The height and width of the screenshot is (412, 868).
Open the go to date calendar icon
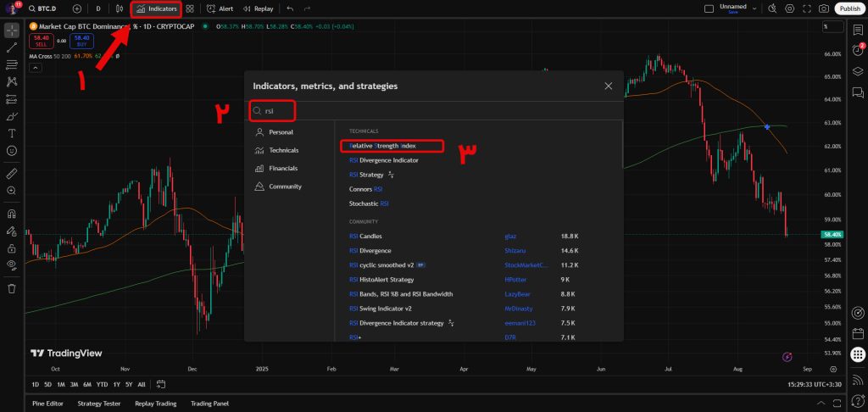click(161, 384)
